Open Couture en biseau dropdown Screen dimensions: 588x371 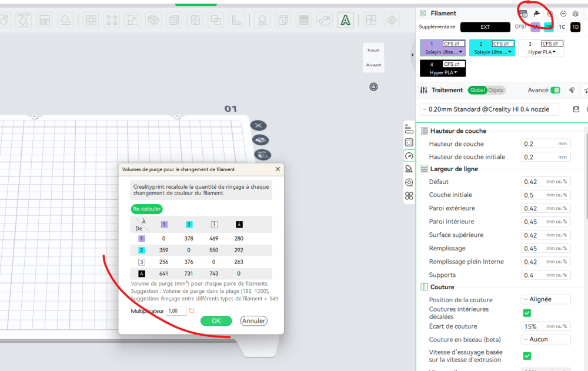pyautogui.click(x=546, y=339)
